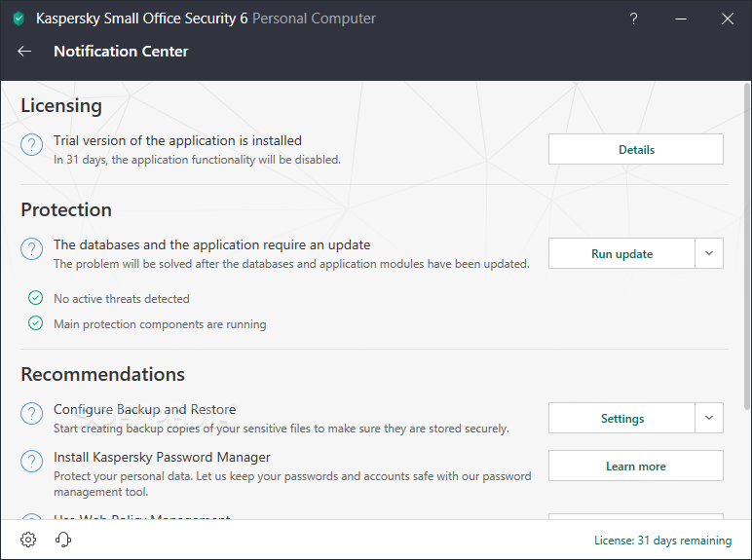Viewport: 752px width, 560px height.
Task: Open Support headset icon at bottom
Action: [x=63, y=540]
